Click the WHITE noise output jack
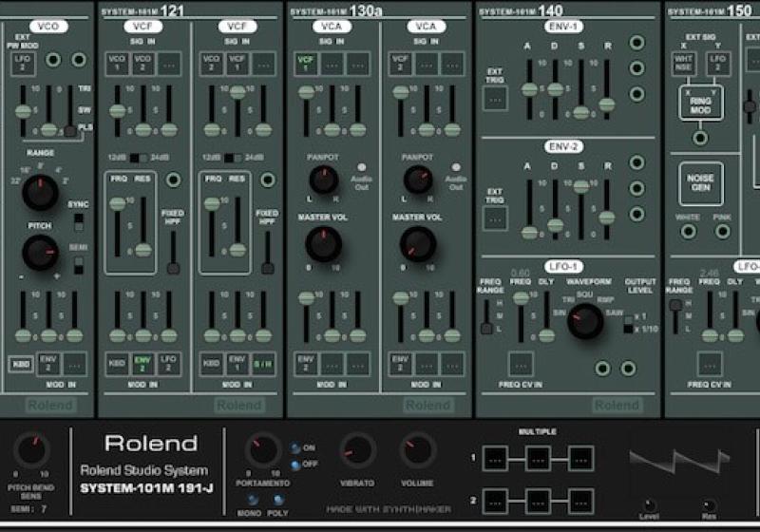This screenshot has height=532, width=760. pyautogui.click(x=688, y=232)
